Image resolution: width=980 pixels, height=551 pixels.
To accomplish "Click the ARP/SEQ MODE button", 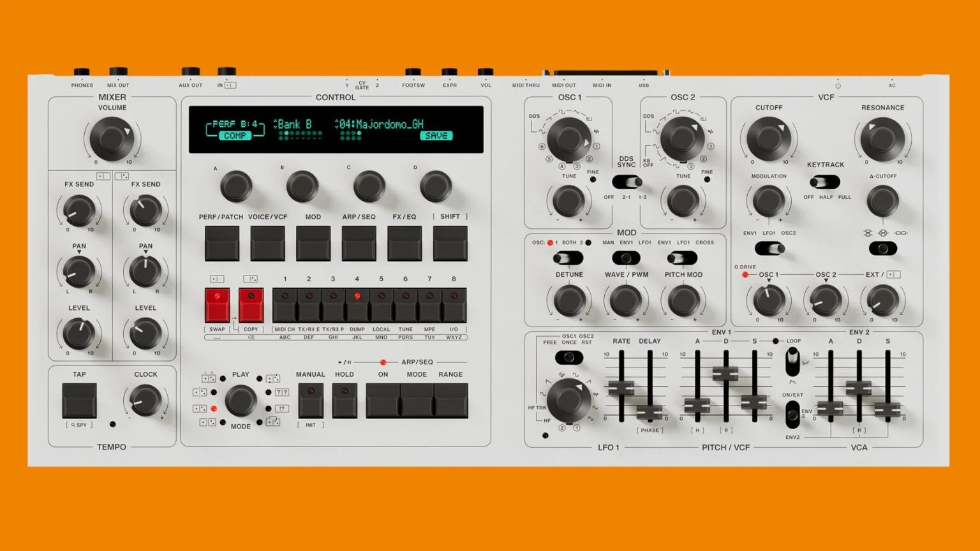I will 417,400.
